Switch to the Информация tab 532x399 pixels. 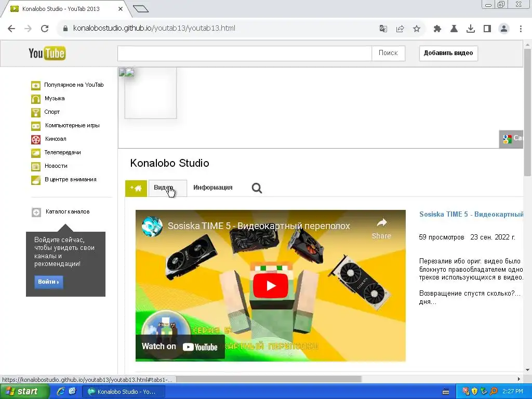click(212, 188)
